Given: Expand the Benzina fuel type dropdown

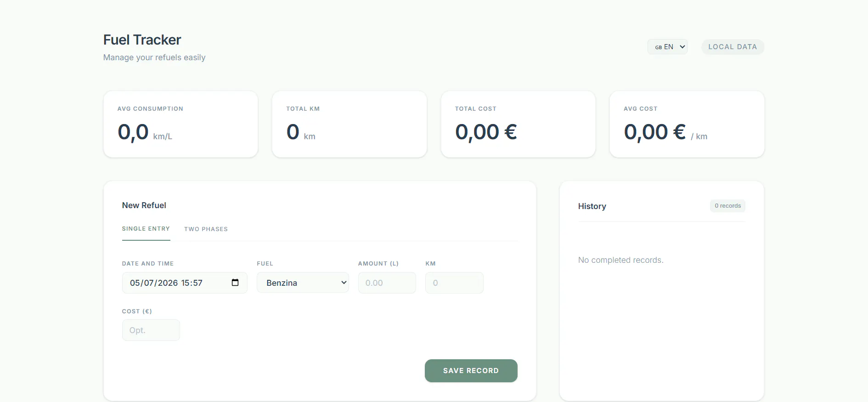Looking at the screenshot, I should (303, 283).
